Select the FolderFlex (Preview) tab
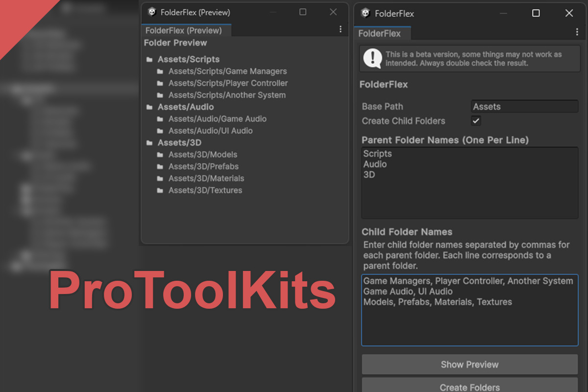This screenshot has height=392, width=588. tap(184, 30)
